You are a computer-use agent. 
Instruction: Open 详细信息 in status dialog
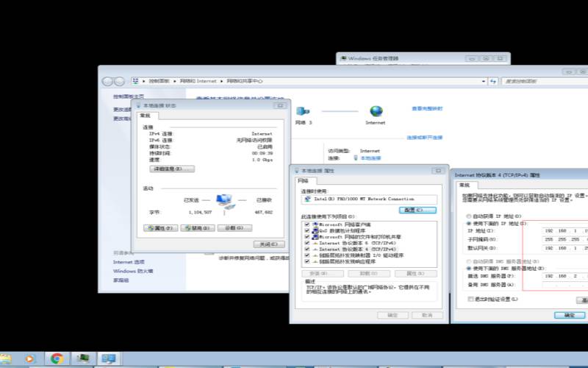pyautogui.click(x=172, y=169)
